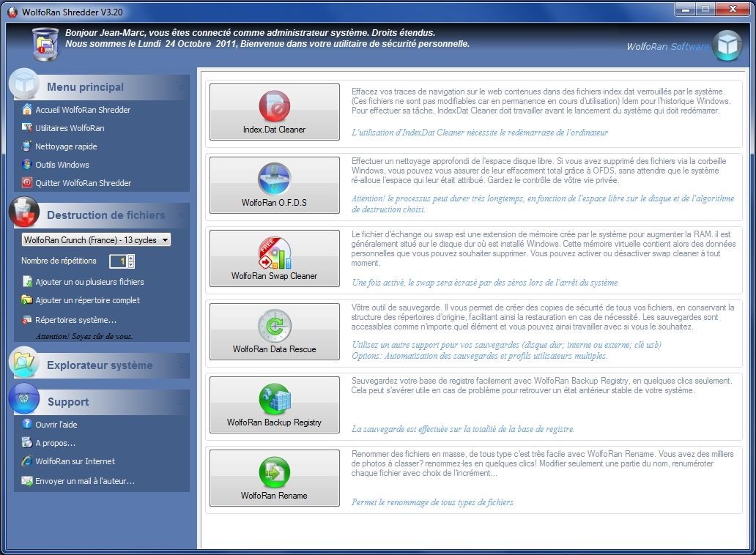Start WolfoRan Swap Cleaner
This screenshot has width=756, height=555.
(274, 258)
